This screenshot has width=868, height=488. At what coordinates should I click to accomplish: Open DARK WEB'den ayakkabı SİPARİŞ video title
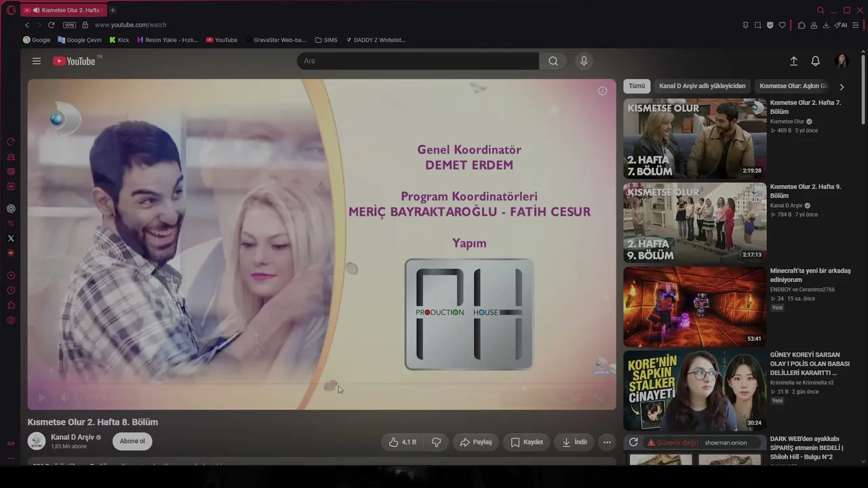[x=807, y=447]
